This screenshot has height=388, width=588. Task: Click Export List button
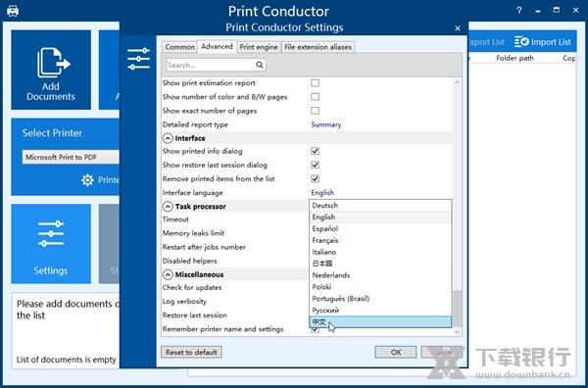click(486, 42)
